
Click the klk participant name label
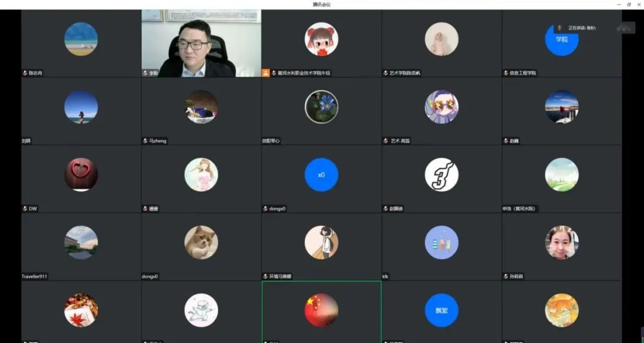point(386,277)
